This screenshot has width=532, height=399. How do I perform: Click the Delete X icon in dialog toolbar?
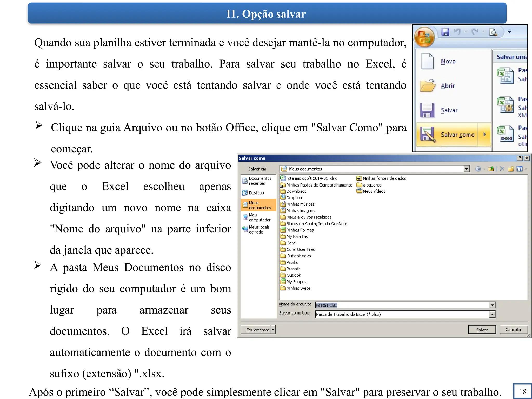point(502,169)
